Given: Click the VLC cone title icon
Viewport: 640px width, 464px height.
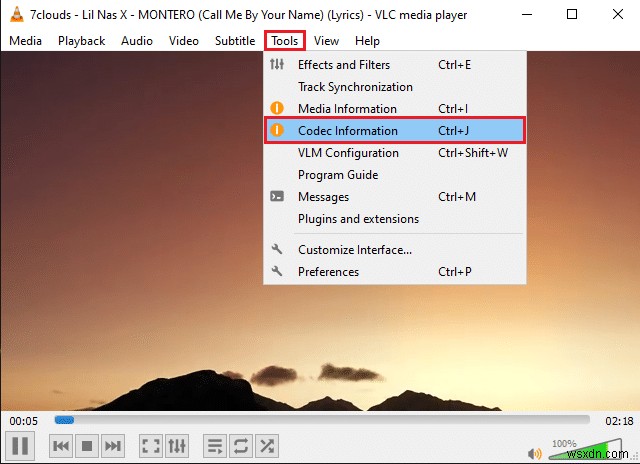Looking at the screenshot, I should point(17,15).
